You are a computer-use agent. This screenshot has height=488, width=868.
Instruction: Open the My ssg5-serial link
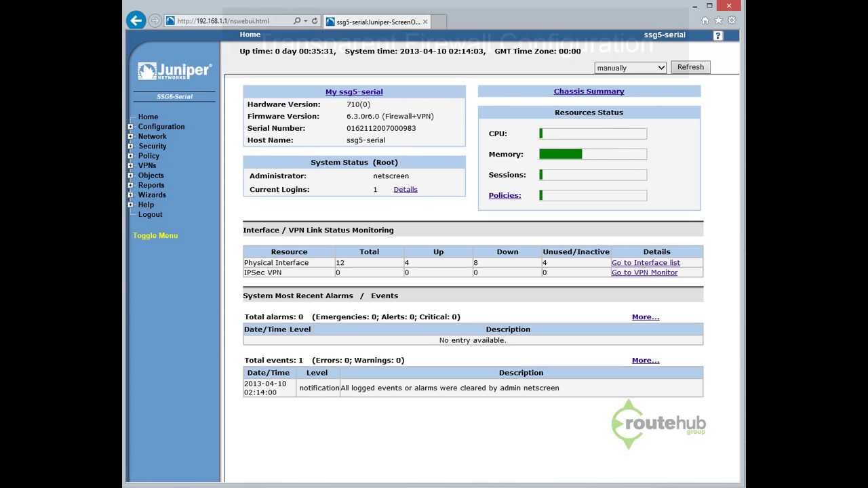click(x=354, y=92)
